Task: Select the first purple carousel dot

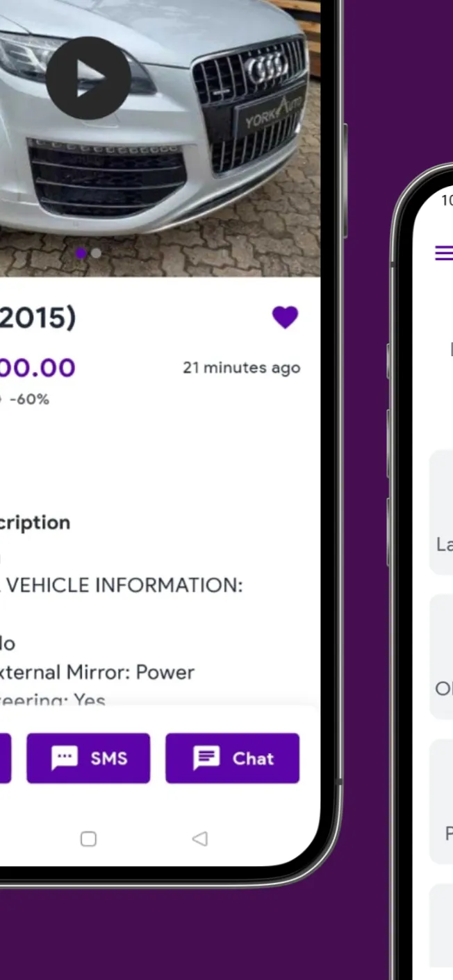Action: coord(81,253)
